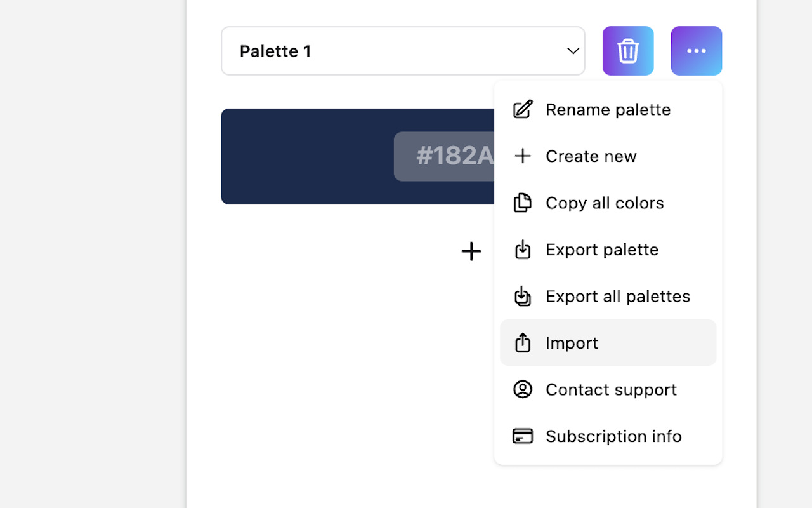Click the plus icon beside Create new
Viewport: 812px width, 508px height.
click(523, 156)
